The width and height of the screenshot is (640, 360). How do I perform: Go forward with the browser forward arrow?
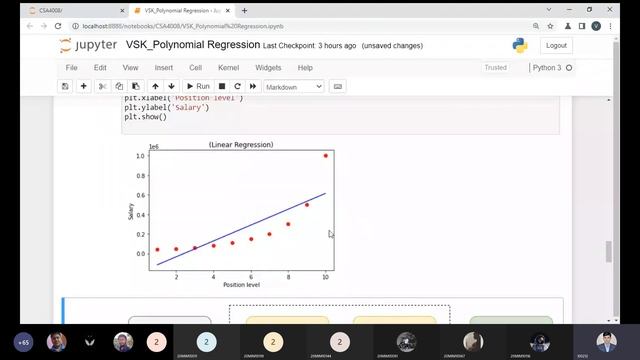44,26
